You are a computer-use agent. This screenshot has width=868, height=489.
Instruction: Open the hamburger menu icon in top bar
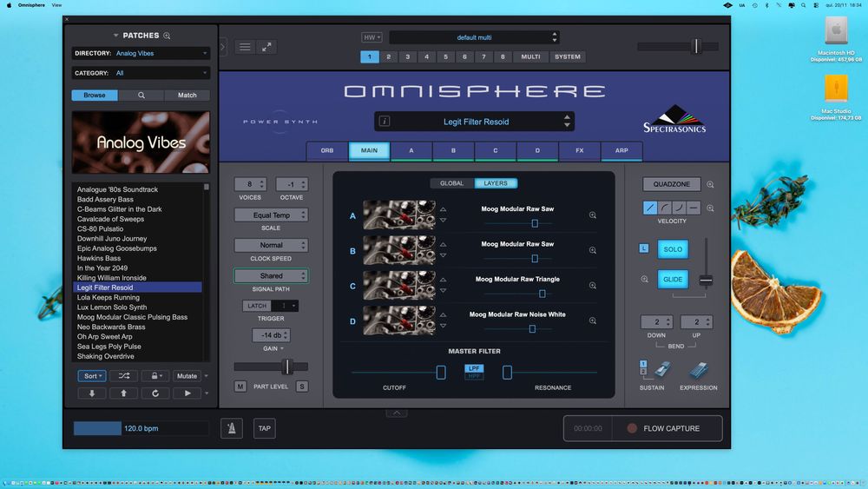click(245, 47)
